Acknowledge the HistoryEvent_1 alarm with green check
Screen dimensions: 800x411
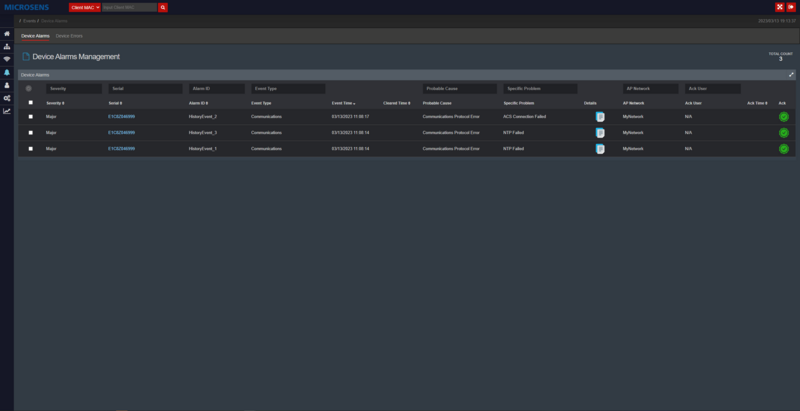(x=784, y=148)
